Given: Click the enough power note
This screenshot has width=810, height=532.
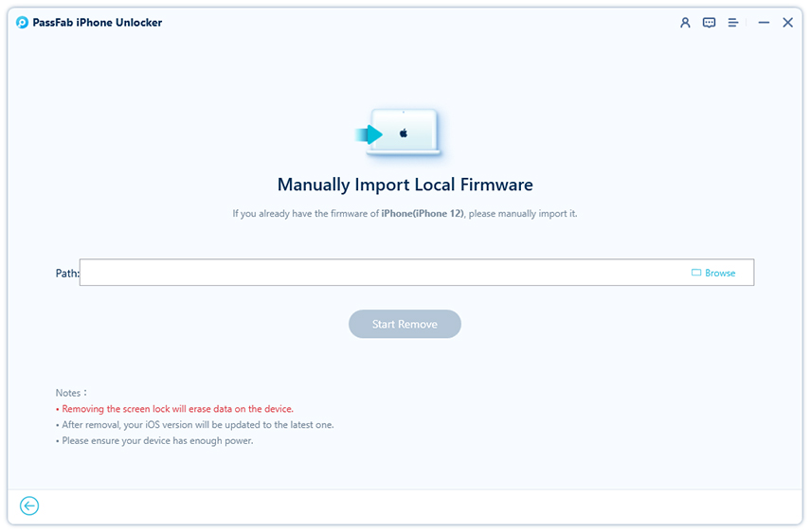Looking at the screenshot, I should [x=155, y=440].
